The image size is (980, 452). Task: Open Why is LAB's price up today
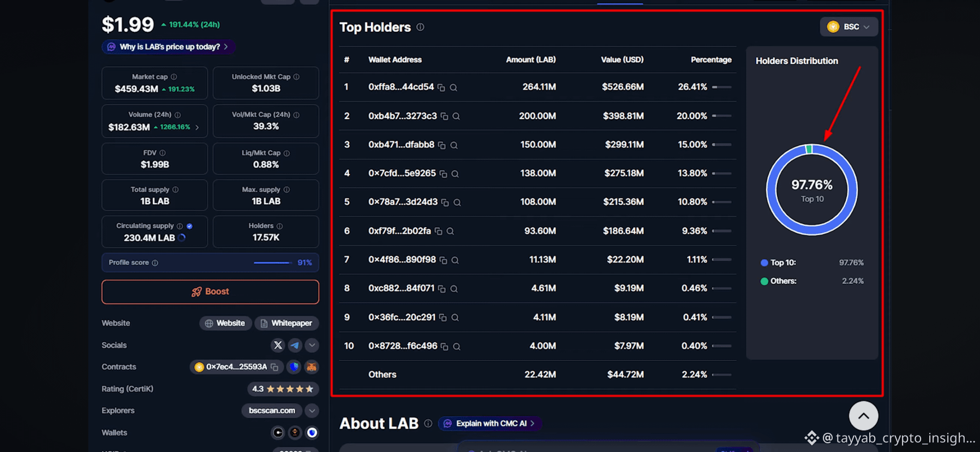(169, 47)
